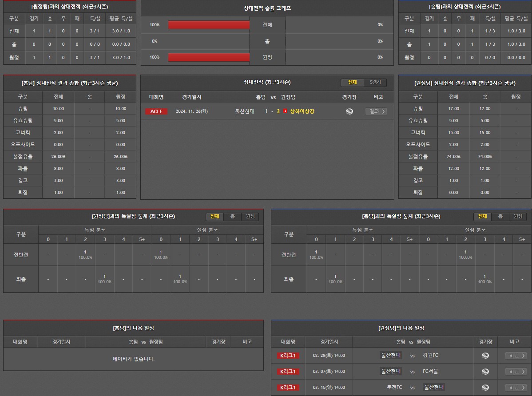532x396 pixels.
Task: Click the K리그1 badge for 03. 15 match
Action: point(288,388)
